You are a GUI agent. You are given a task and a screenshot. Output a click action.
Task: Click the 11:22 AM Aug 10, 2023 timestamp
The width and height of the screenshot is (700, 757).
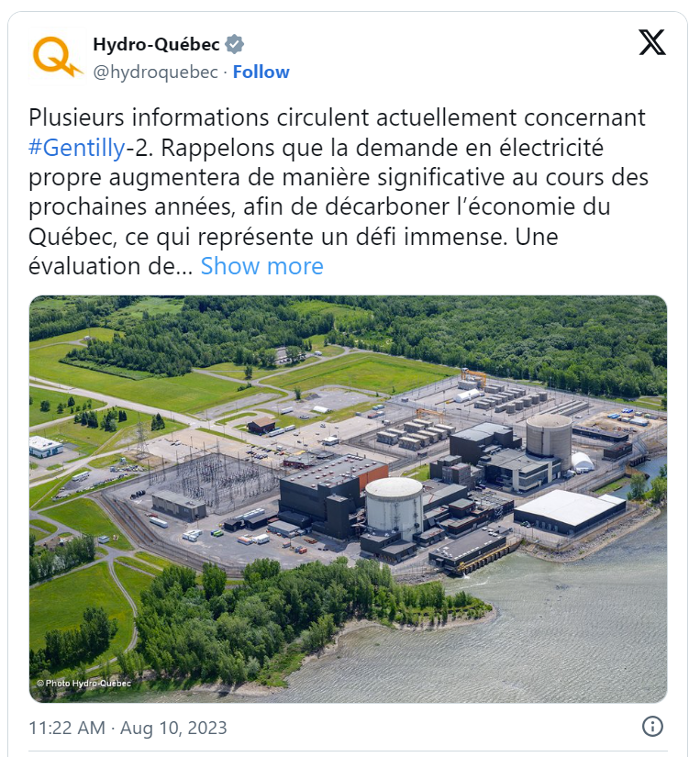click(x=128, y=728)
